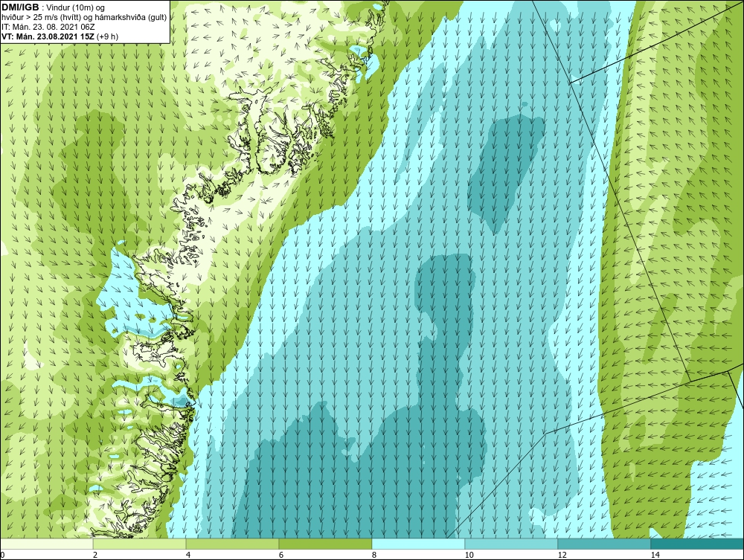Click the legend label '8'
Image resolution: width=744 pixels, height=560 pixels.
click(x=374, y=555)
